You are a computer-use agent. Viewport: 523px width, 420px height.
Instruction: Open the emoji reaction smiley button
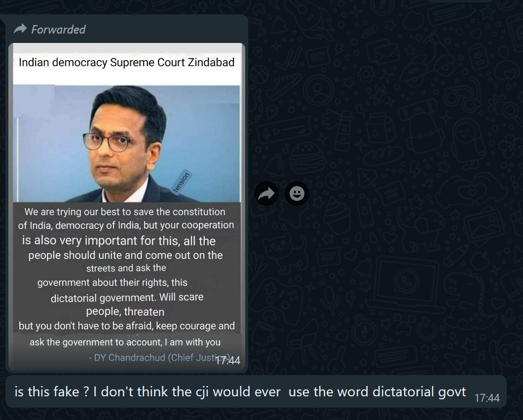click(297, 193)
